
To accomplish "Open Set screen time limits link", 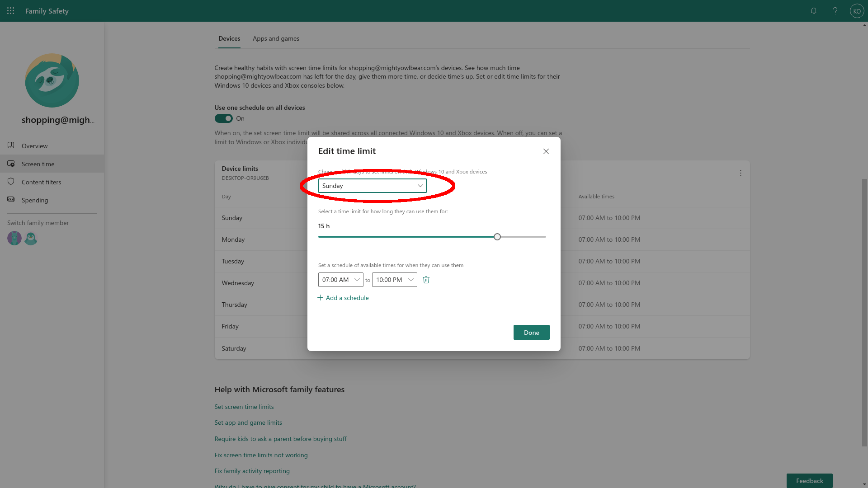I will 244,407.
